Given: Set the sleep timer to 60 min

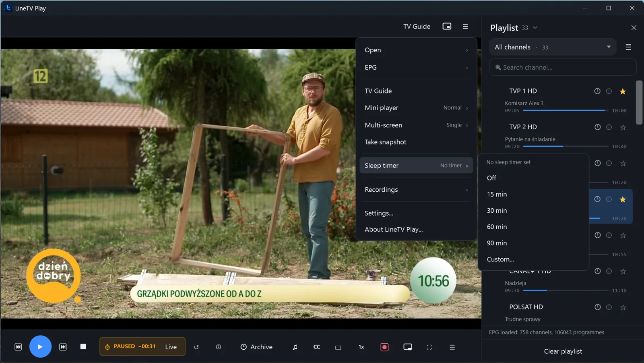Looking at the screenshot, I should pyautogui.click(x=533, y=227).
